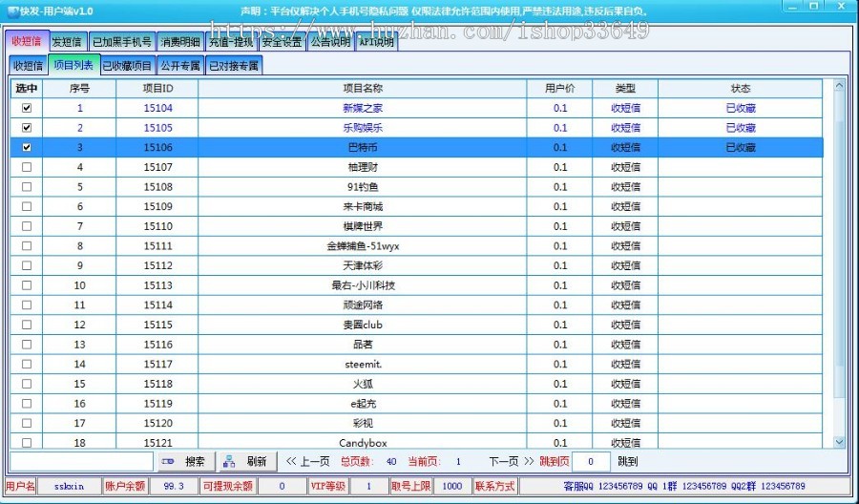Open the 充值-提现 tab

231,42
